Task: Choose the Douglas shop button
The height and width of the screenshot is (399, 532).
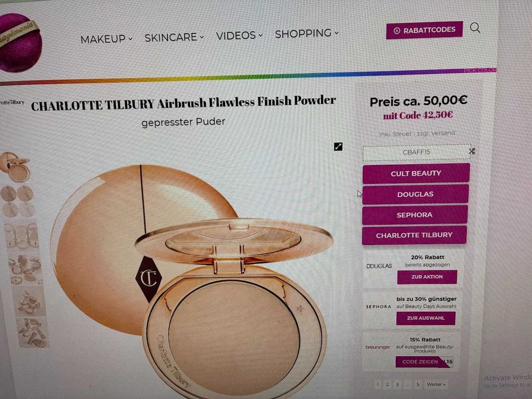Action: pyautogui.click(x=415, y=194)
